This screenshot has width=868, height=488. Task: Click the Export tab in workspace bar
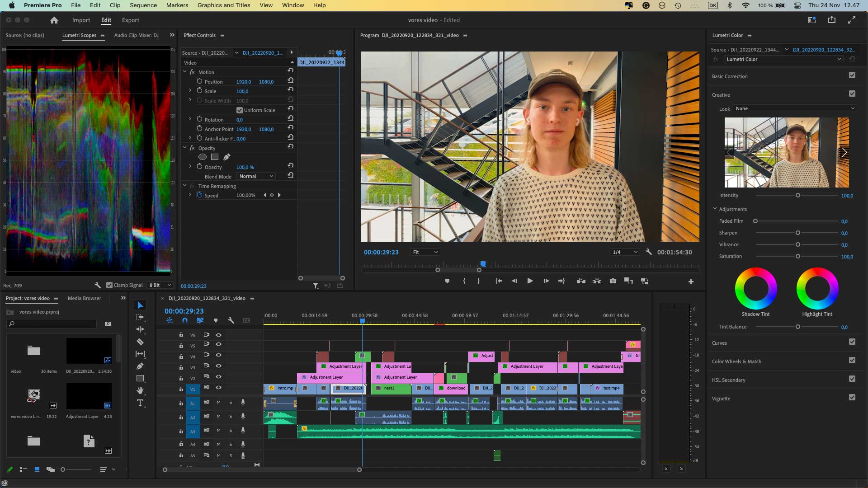click(x=131, y=20)
